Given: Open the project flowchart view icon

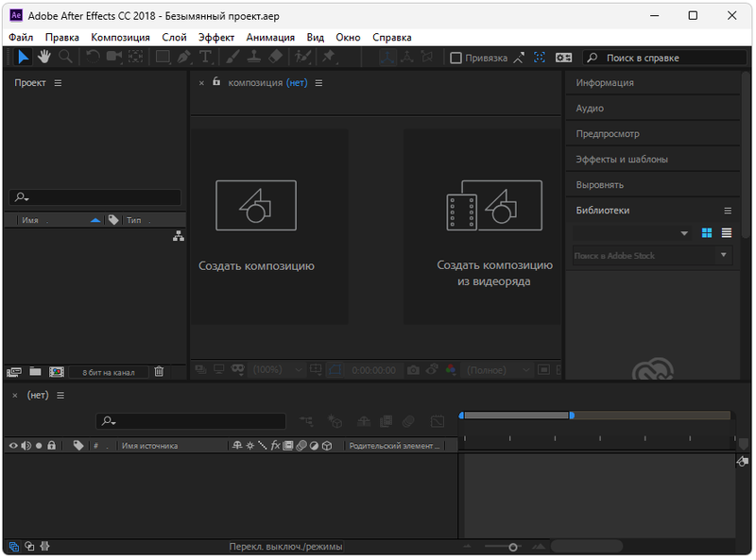Looking at the screenshot, I should pos(179,236).
